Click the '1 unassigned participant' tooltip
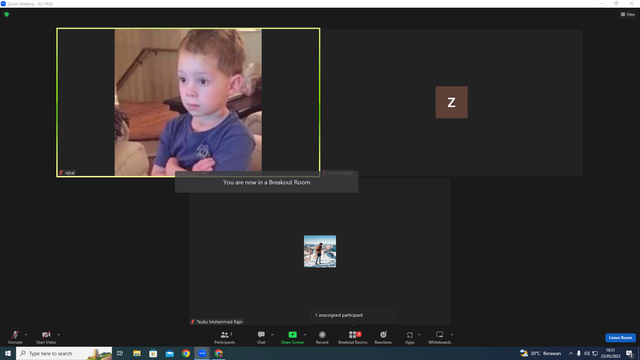Image resolution: width=640 pixels, height=360 pixels. pos(352,316)
